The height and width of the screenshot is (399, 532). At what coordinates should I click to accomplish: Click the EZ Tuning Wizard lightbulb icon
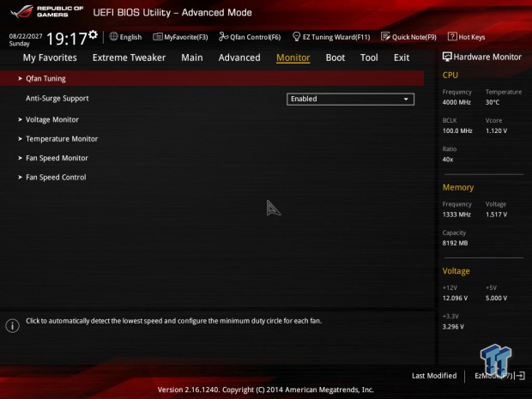click(296, 36)
